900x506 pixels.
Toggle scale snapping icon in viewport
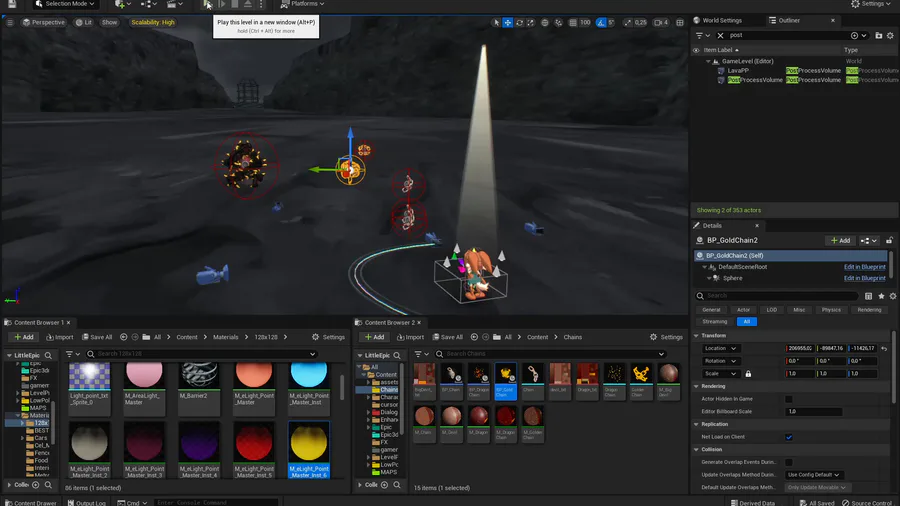point(627,22)
